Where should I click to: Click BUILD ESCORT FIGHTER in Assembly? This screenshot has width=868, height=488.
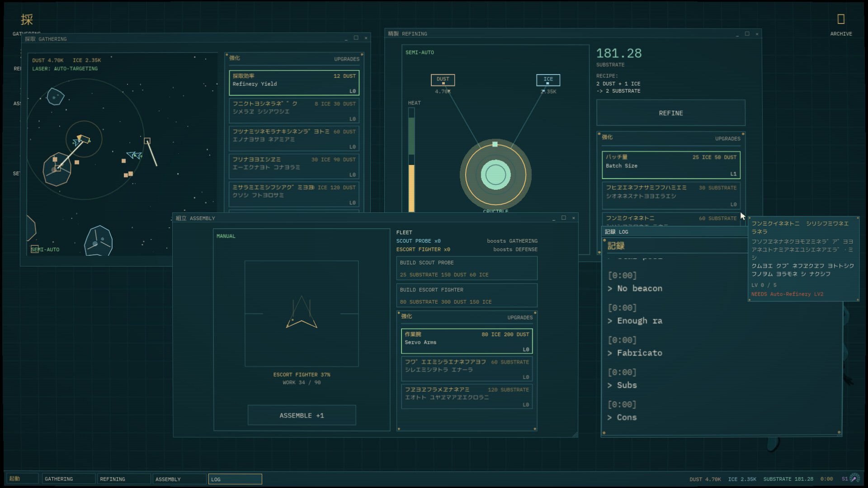click(467, 296)
